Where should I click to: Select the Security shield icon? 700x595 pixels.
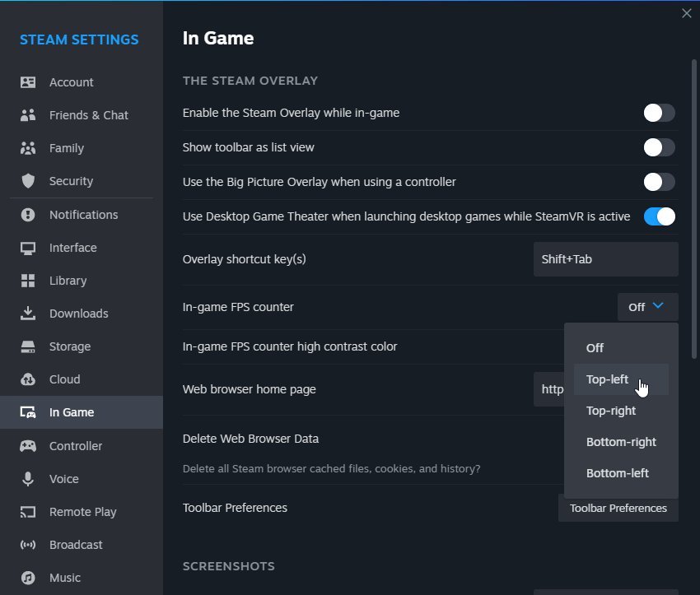point(28,181)
